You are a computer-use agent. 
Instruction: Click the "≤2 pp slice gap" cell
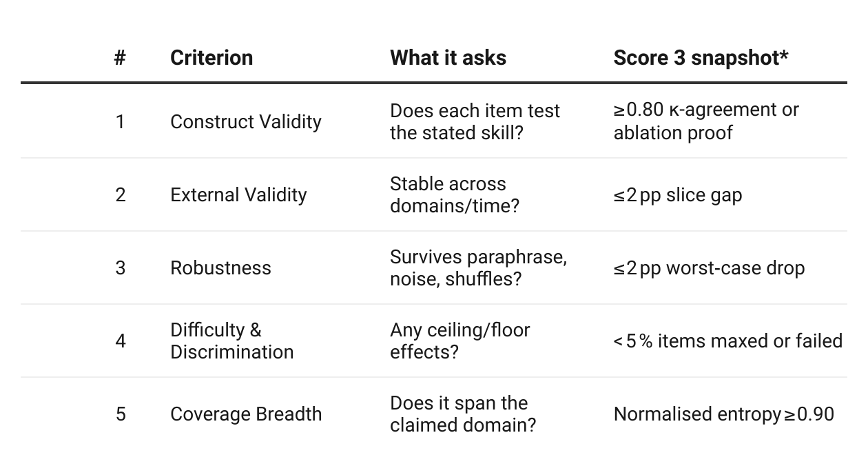(x=678, y=195)
